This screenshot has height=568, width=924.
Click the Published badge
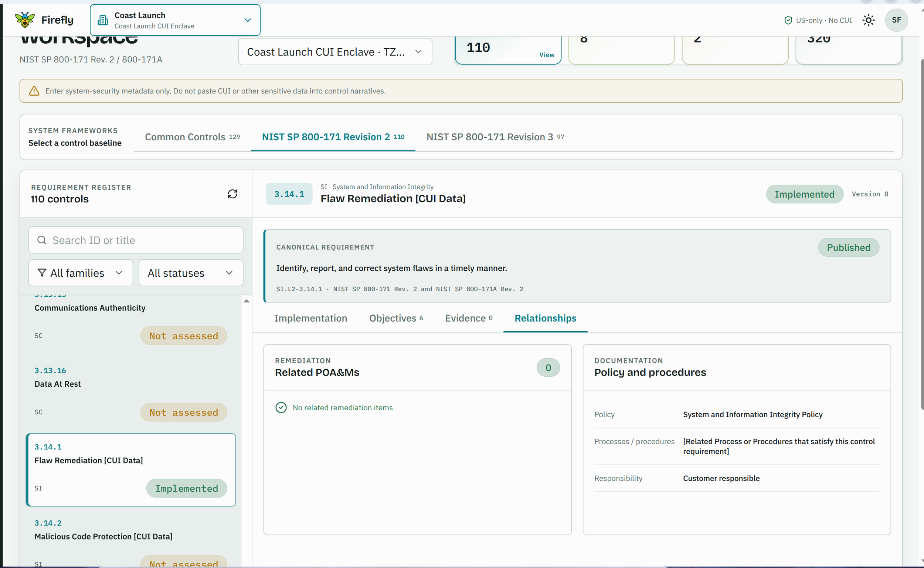[849, 247]
